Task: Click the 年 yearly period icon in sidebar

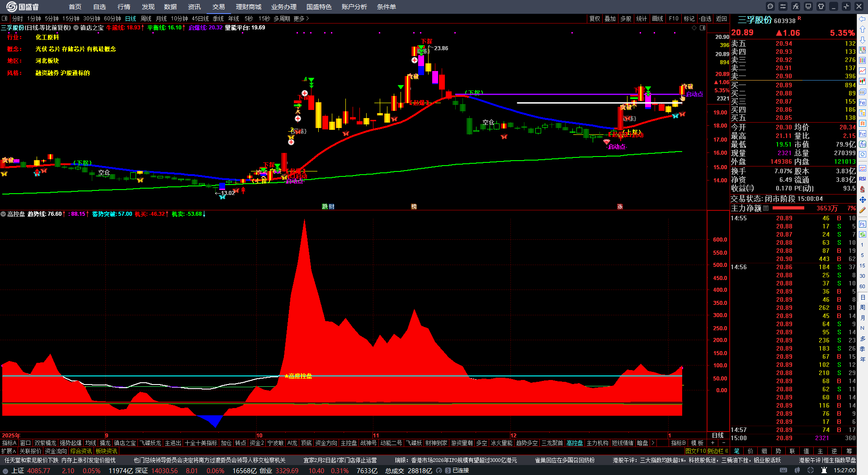Action: coord(863,359)
